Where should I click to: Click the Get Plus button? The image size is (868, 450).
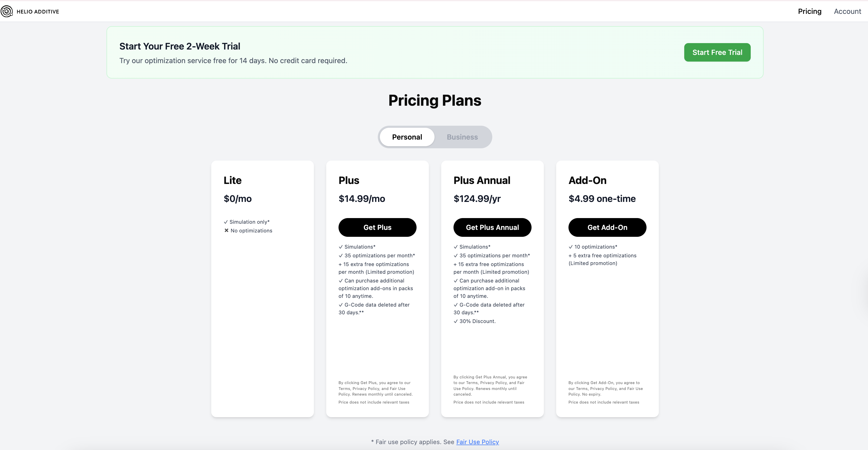pyautogui.click(x=377, y=227)
